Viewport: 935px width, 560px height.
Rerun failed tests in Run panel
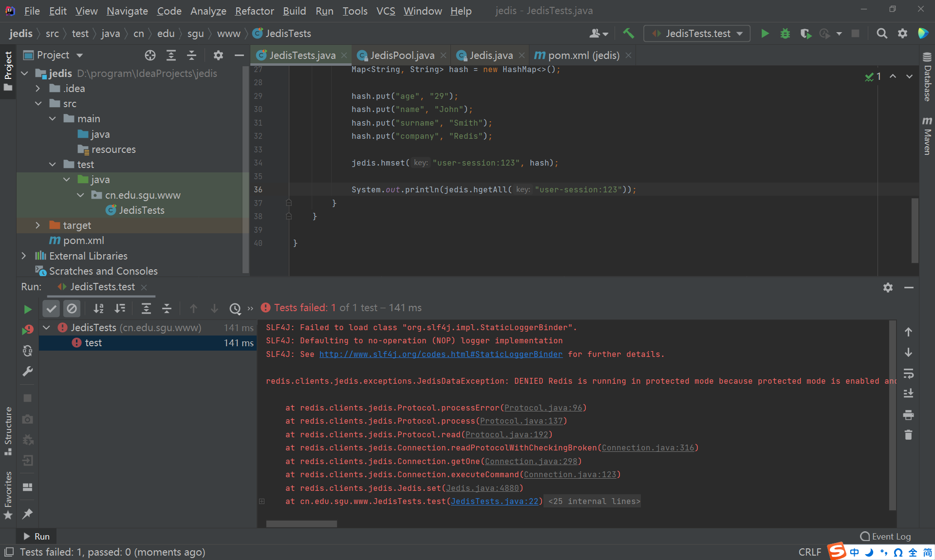(28, 330)
